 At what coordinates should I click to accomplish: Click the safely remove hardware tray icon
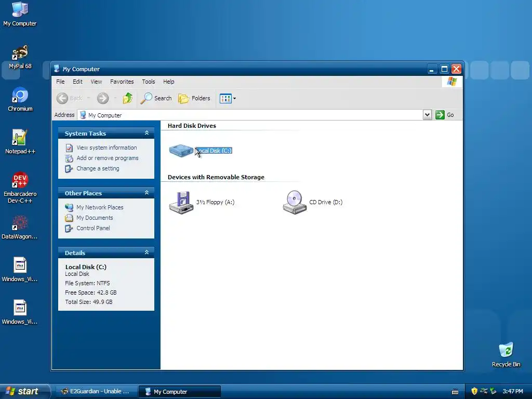493,391
